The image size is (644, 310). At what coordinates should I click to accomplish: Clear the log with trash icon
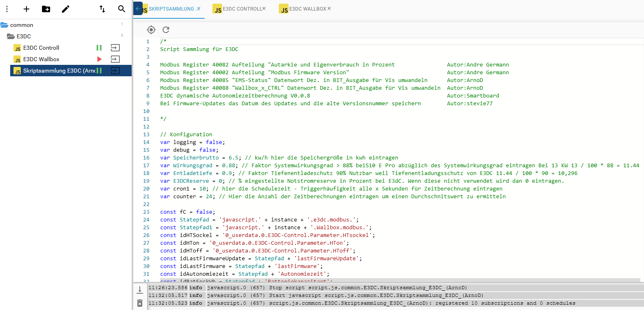click(x=140, y=303)
